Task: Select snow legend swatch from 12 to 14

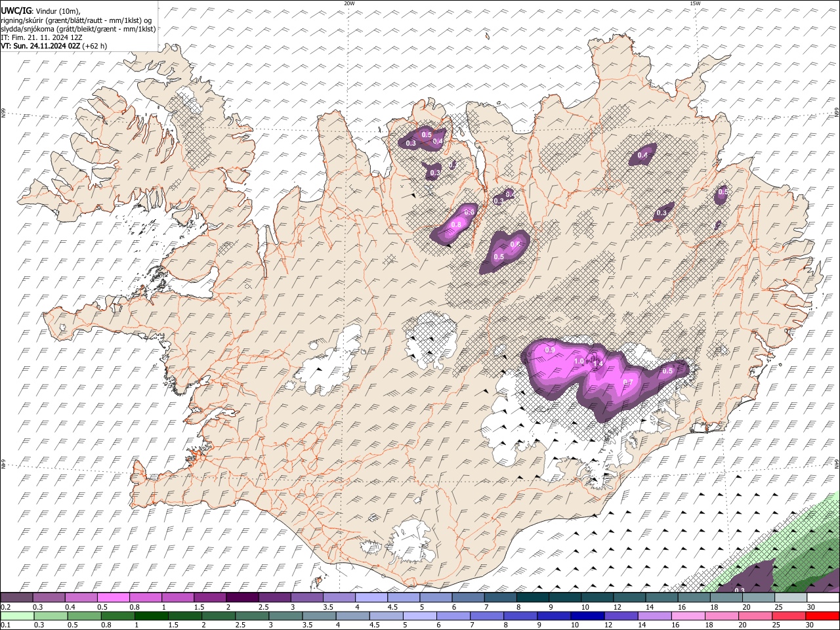Action: [629, 597]
